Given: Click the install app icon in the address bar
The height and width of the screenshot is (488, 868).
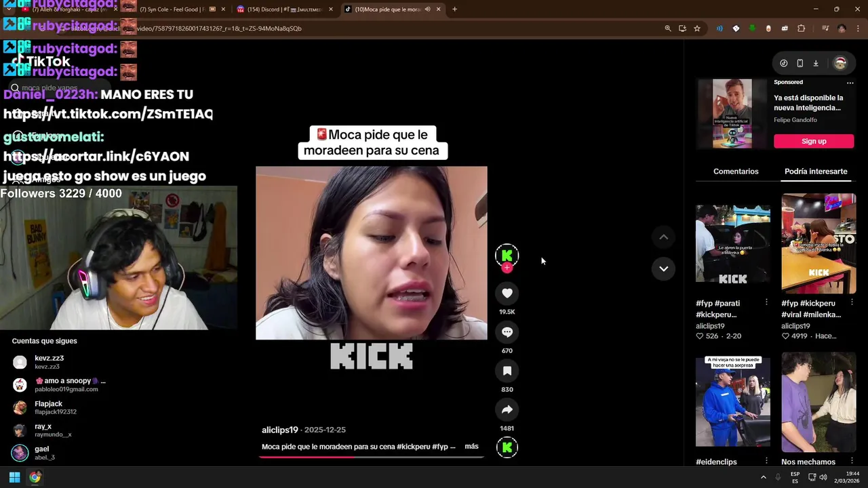Looking at the screenshot, I should pyautogui.click(x=682, y=28).
